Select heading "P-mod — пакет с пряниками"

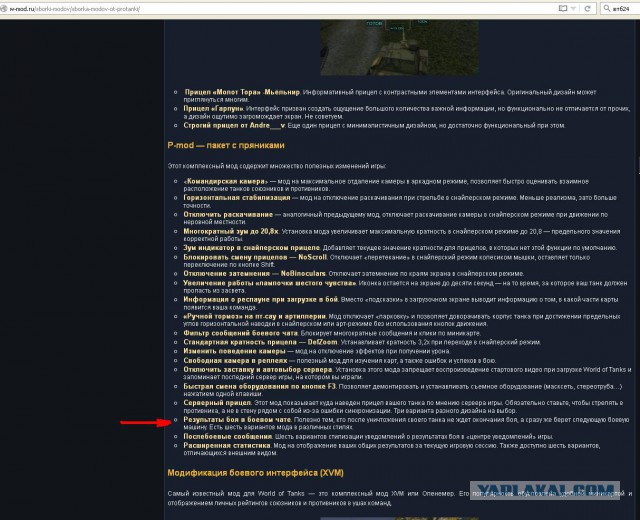226,145
